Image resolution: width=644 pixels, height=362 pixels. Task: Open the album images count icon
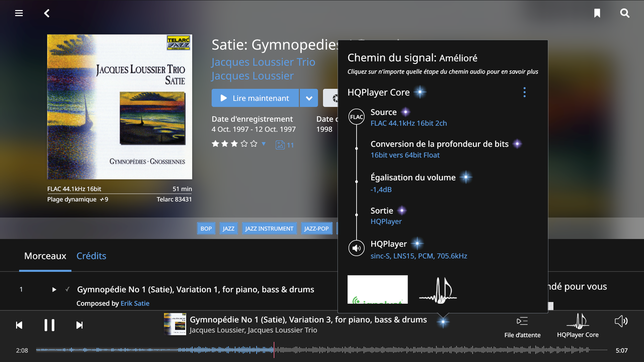(285, 145)
